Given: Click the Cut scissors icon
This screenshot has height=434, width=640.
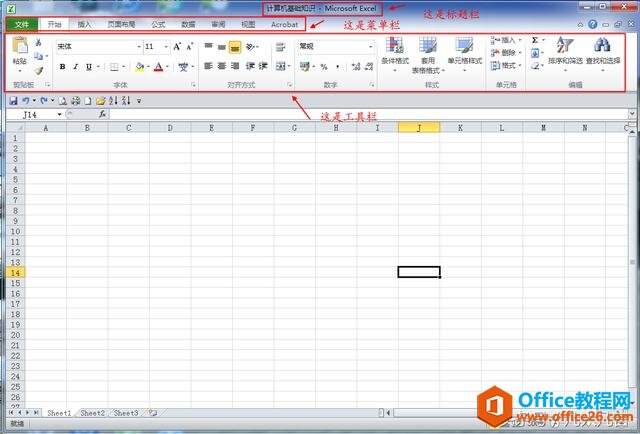Looking at the screenshot, I should [38, 42].
